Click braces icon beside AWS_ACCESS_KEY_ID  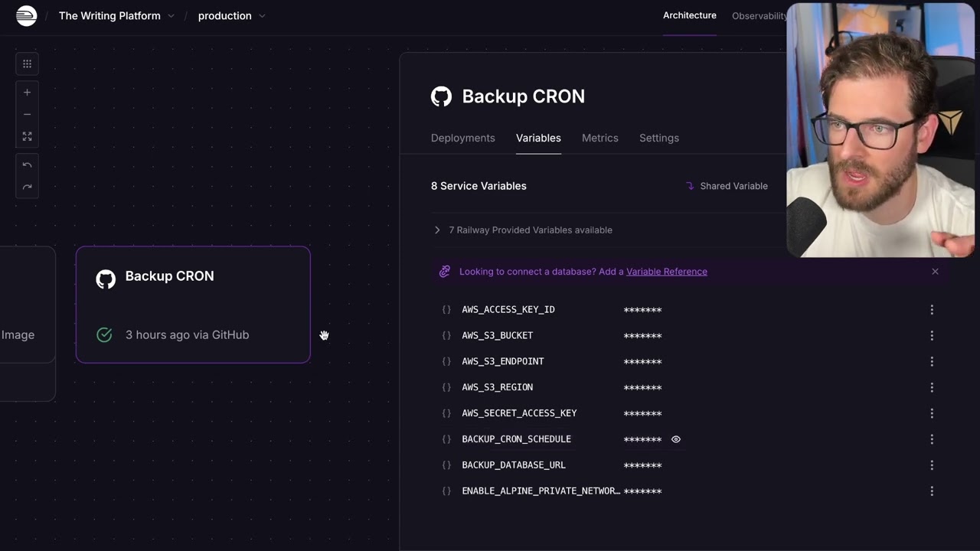click(x=446, y=310)
